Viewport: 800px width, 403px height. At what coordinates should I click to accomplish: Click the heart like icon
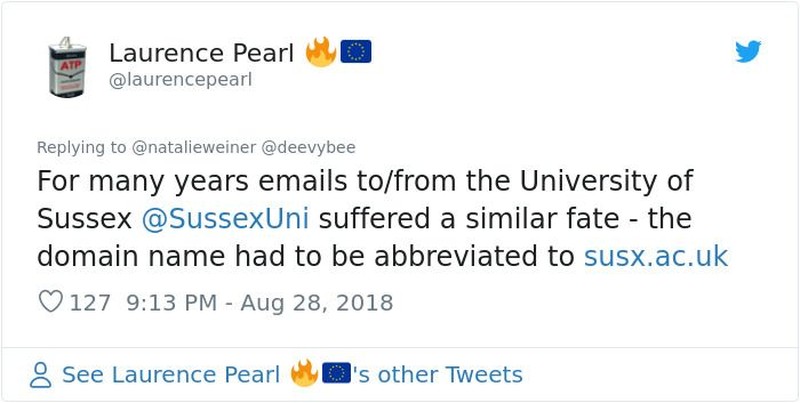[50, 302]
